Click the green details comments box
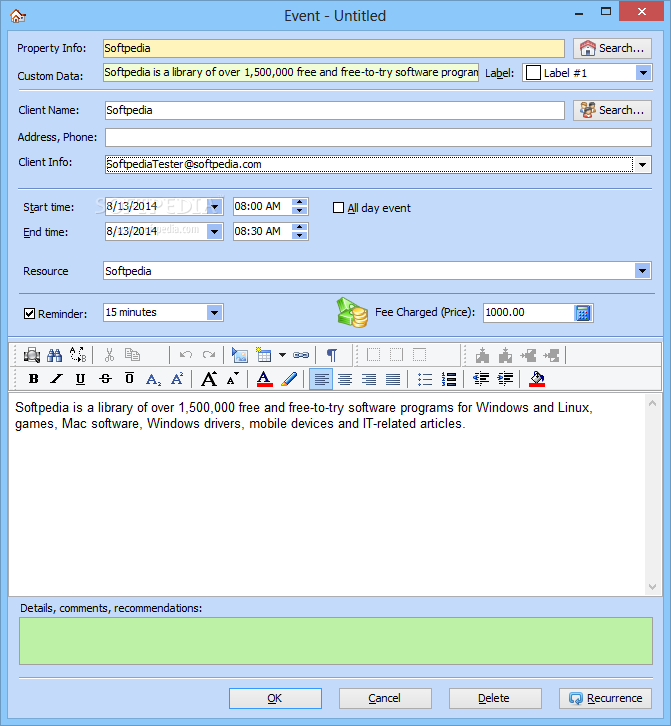Image resolution: width=671 pixels, height=726 pixels. (336, 641)
